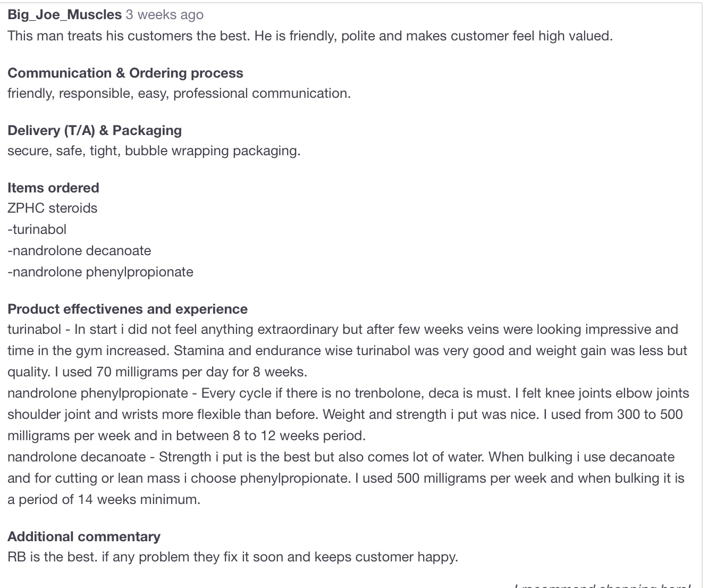The image size is (708, 588).
Task: Click the '-nandrolone decanoate' list item
Action: (79, 250)
